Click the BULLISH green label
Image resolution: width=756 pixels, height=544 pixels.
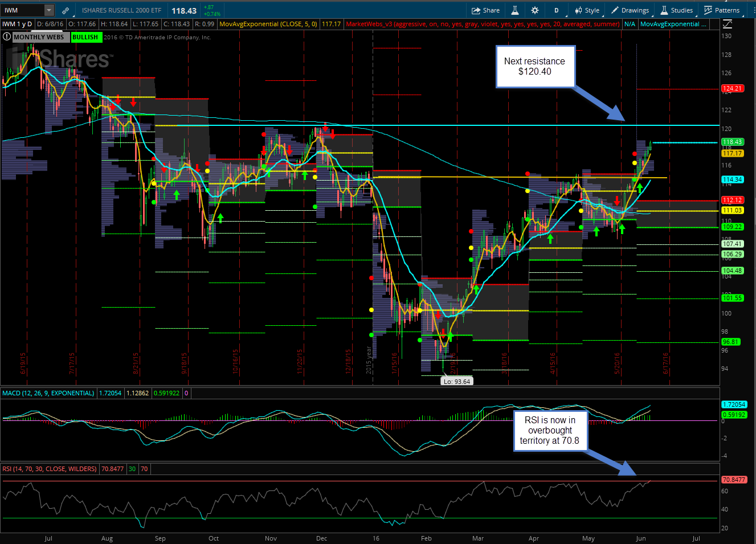(x=85, y=37)
